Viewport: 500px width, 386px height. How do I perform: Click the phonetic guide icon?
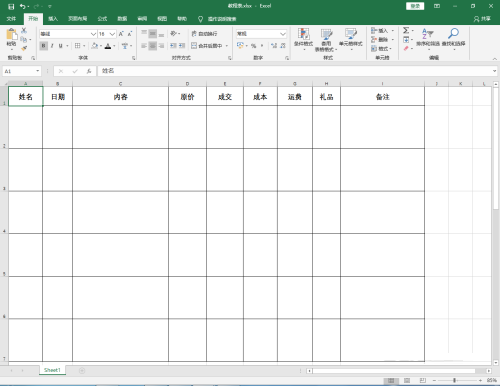coord(125,46)
